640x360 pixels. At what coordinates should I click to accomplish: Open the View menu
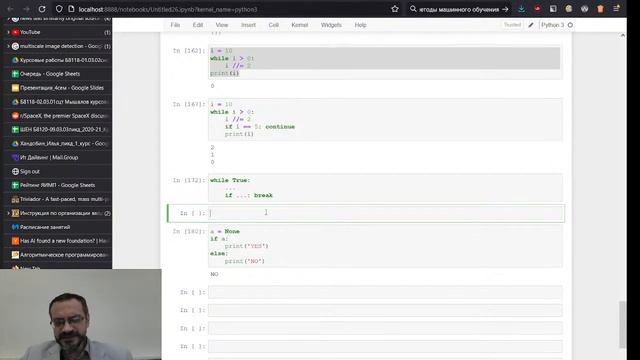pos(222,25)
